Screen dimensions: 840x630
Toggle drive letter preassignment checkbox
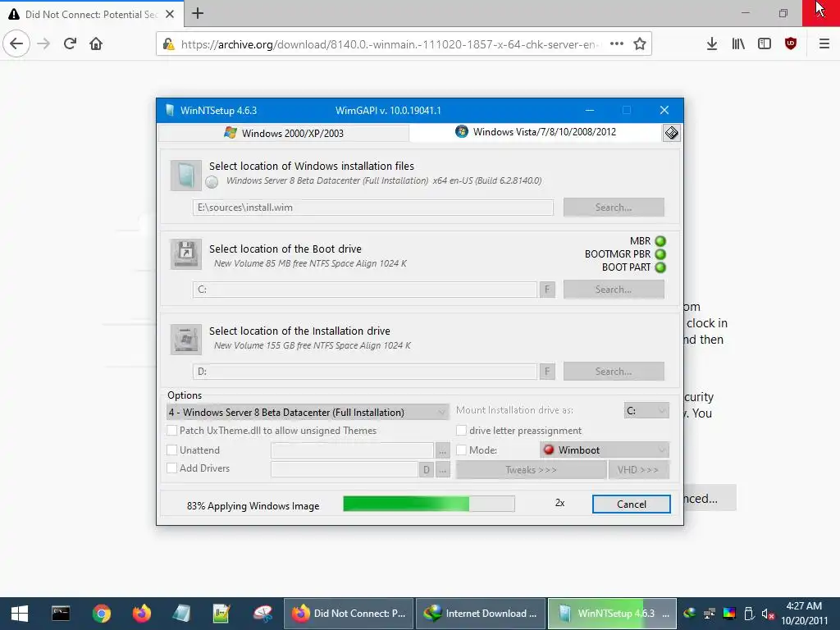click(461, 430)
